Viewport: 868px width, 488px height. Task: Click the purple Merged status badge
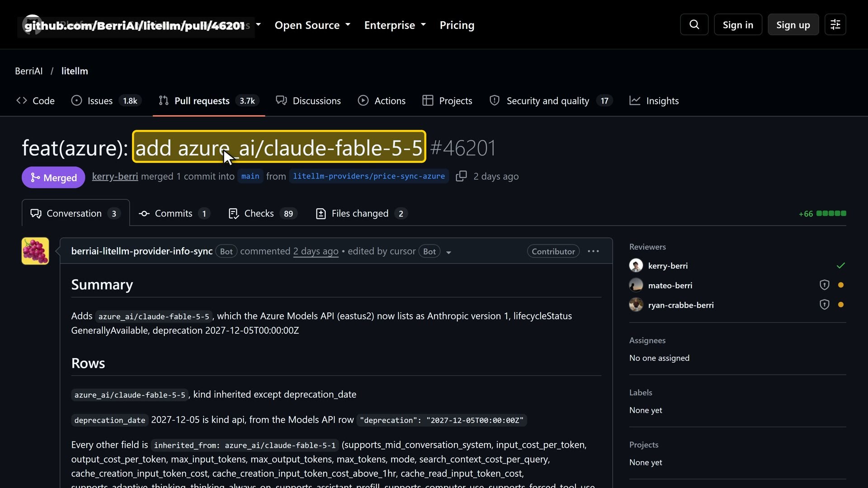coord(53,178)
